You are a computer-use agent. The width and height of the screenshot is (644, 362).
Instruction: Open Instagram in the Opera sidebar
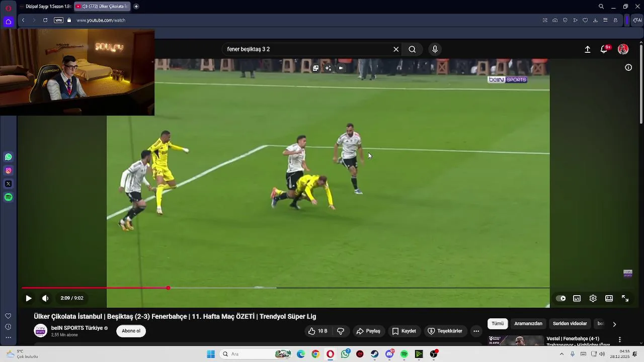tap(9, 170)
